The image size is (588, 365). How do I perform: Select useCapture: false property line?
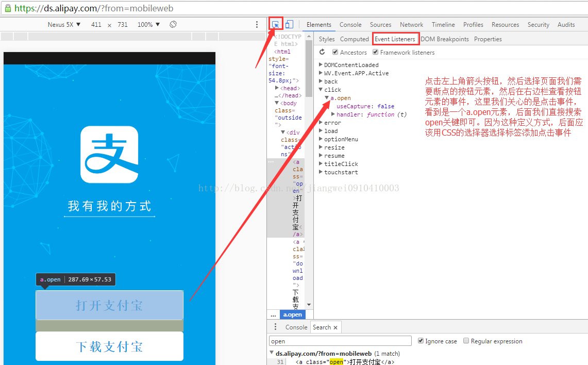[x=365, y=106]
